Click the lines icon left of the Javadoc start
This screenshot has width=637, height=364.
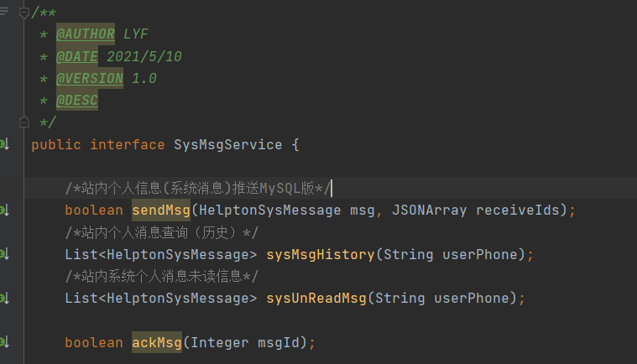5,12
